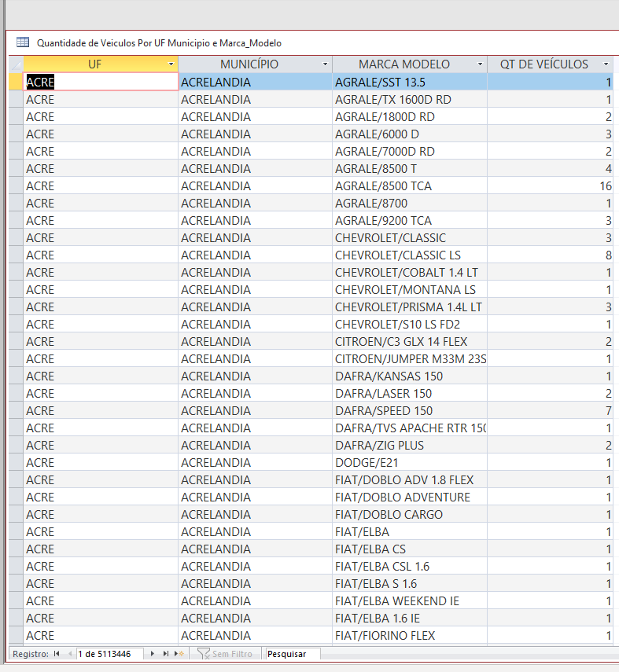This screenshot has width=619, height=672.
Task: Open the QT DE VEÍCULOS column dropdown
Action: pyautogui.click(x=606, y=64)
